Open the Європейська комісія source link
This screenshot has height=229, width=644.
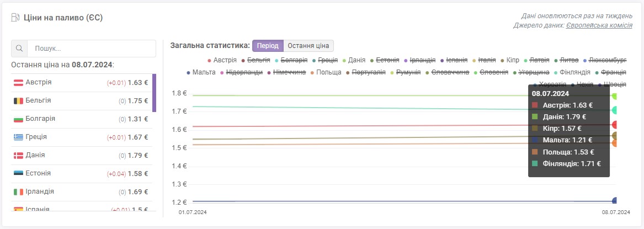tap(599, 25)
